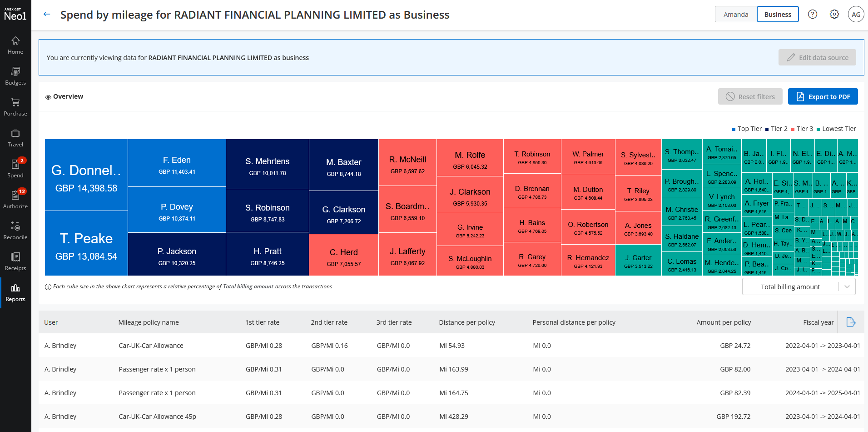
Task: Click fiscal year 2023-04-01 -> 2024-04-01 for GBP 82.00
Action: 823,369
